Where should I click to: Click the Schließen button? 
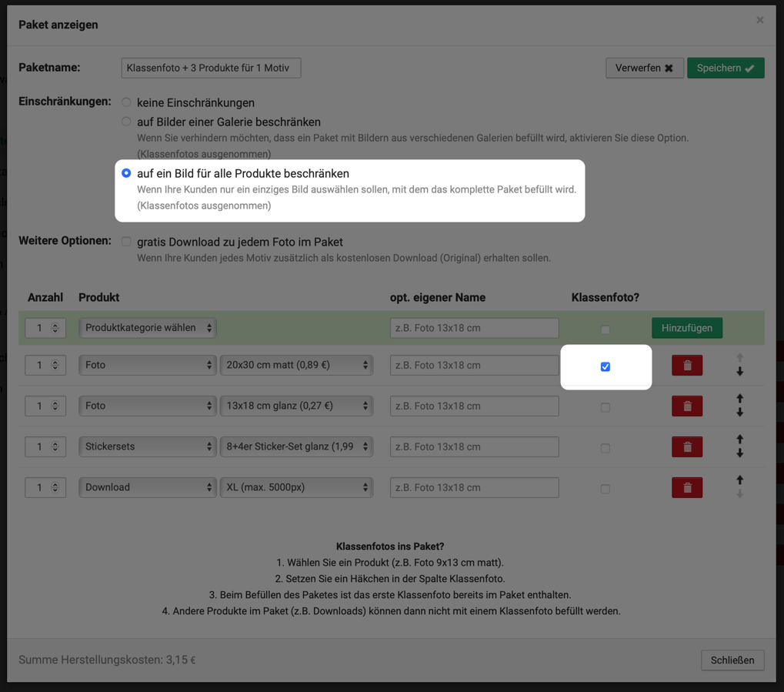[732, 660]
